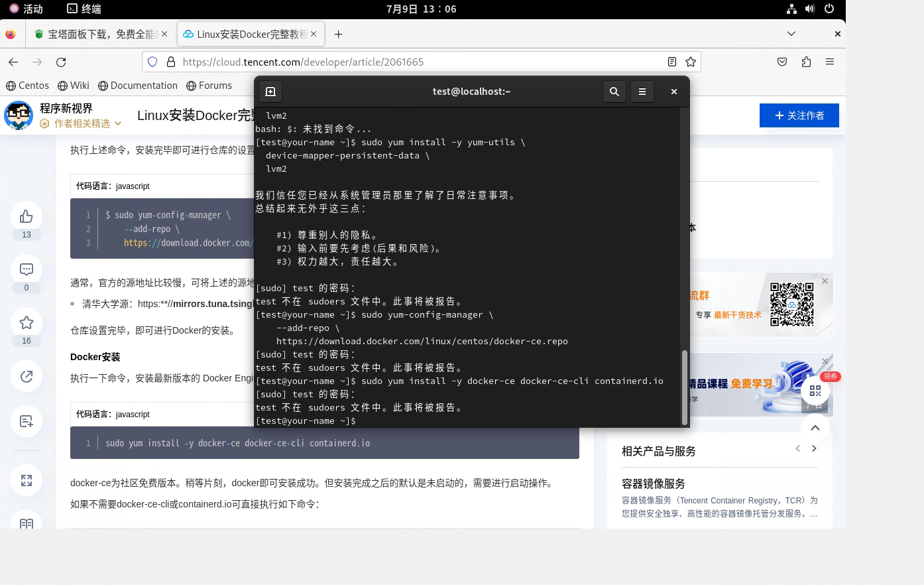Open the Documentation bookmark

138,86
